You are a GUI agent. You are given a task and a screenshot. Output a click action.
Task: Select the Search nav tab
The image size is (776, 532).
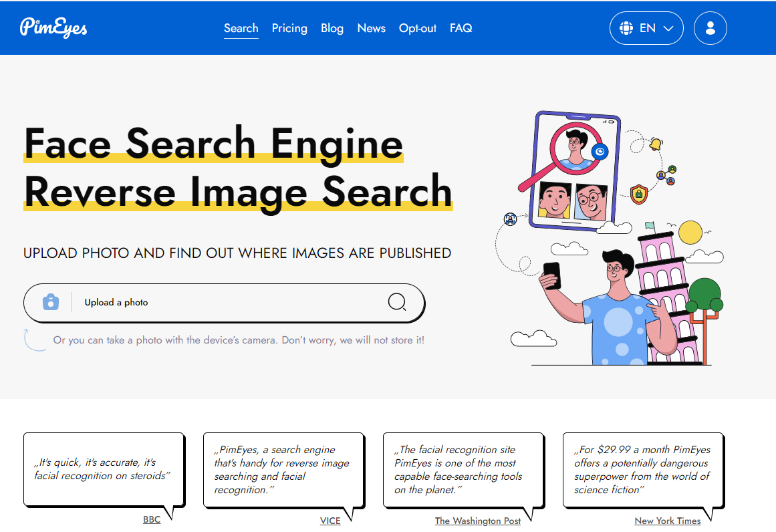click(x=241, y=28)
